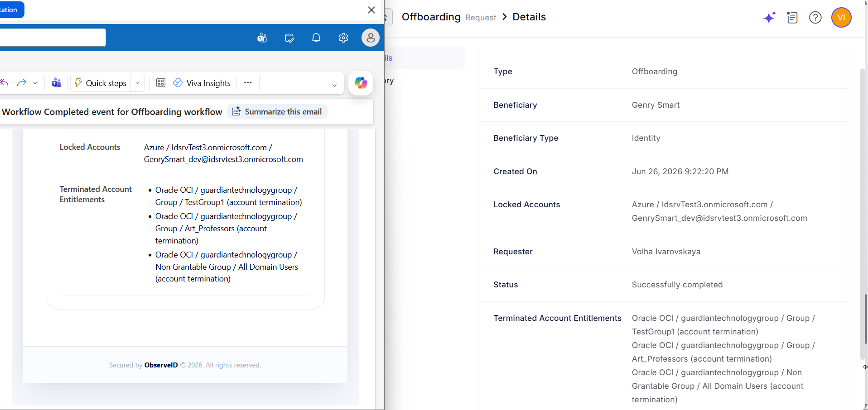868x410 pixels.
Task: Click Successfully completed status value
Action: click(x=677, y=285)
